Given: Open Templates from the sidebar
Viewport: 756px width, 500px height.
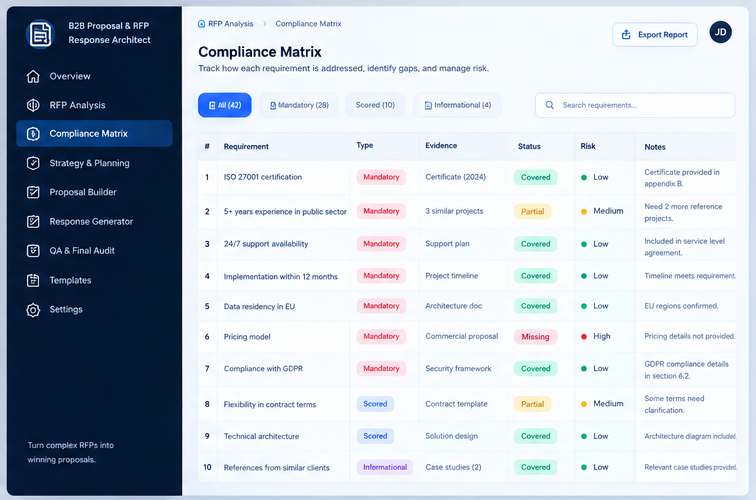Looking at the screenshot, I should [x=94, y=280].
